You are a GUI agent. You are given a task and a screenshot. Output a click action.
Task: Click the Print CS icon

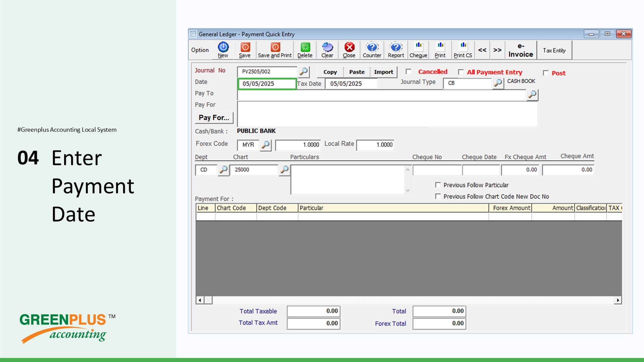pos(463,50)
